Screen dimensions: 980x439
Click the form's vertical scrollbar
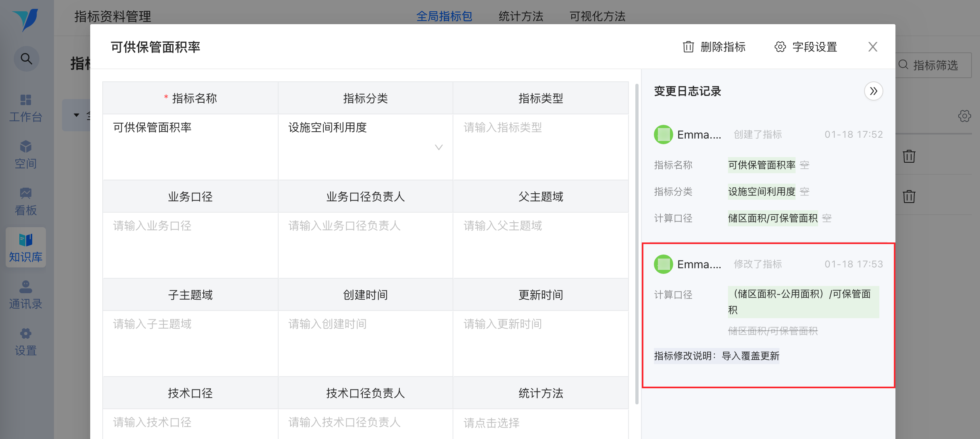point(637,242)
